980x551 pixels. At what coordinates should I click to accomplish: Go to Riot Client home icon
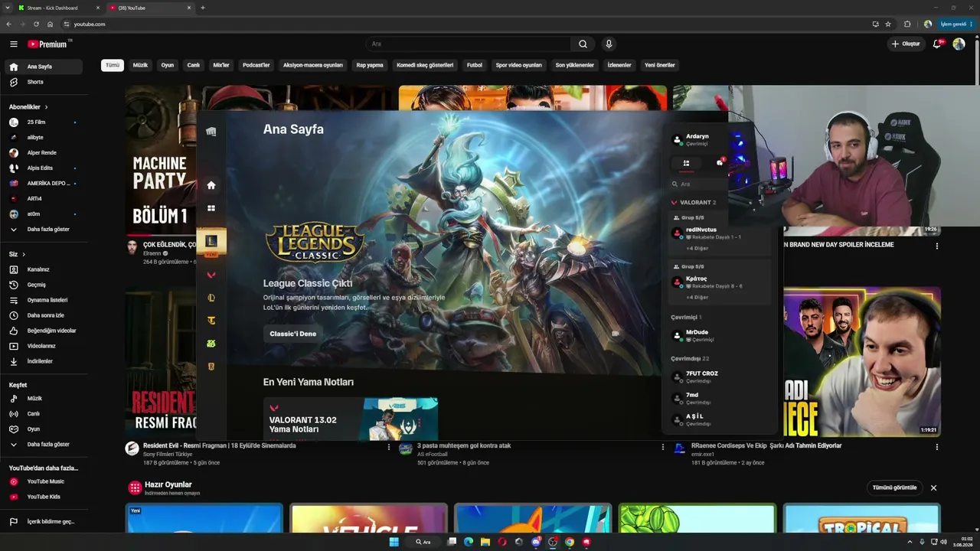211,185
